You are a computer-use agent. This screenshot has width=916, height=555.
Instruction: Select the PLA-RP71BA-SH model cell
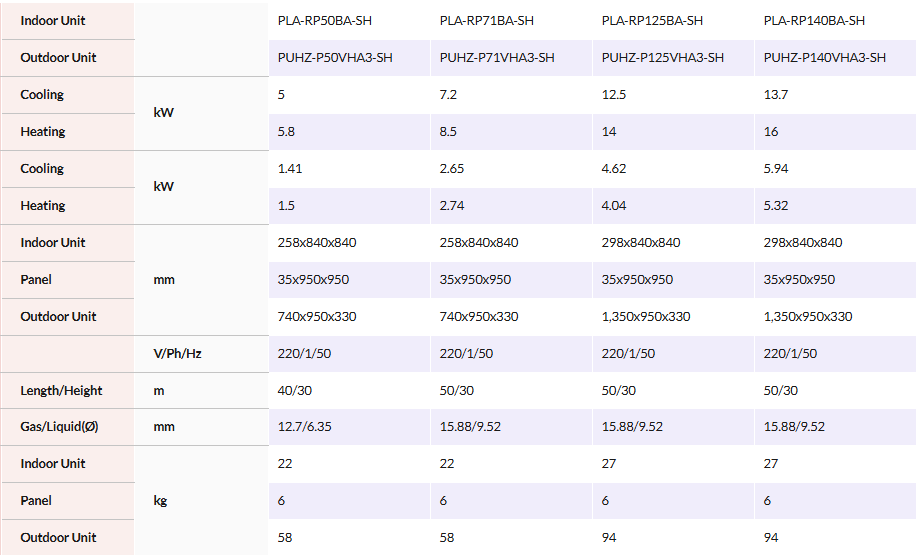[486, 21]
